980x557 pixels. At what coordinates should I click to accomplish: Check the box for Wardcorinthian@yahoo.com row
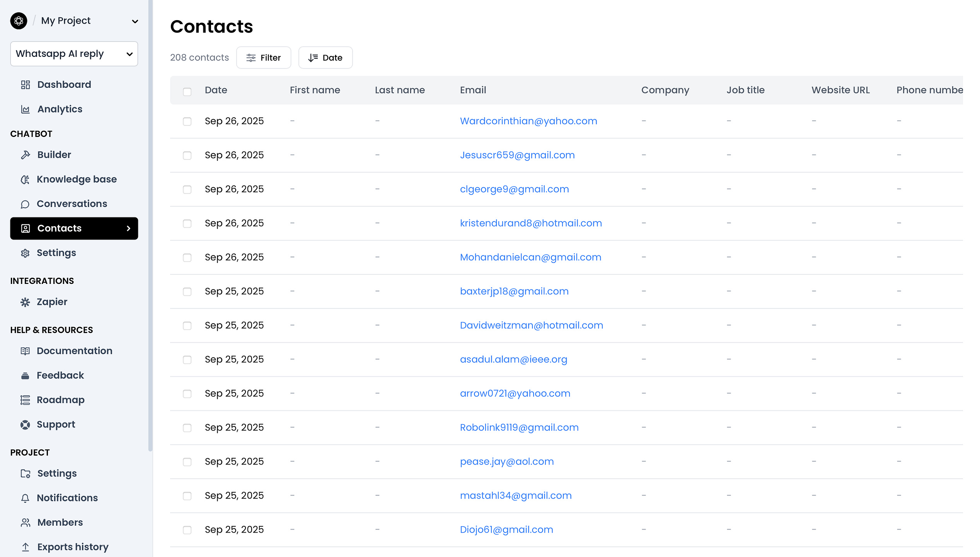pos(187,121)
